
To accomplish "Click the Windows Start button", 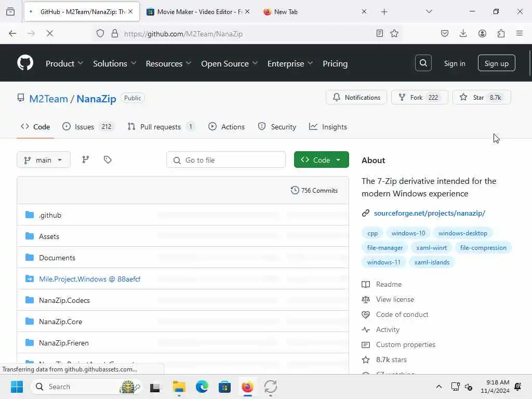I will point(17,387).
